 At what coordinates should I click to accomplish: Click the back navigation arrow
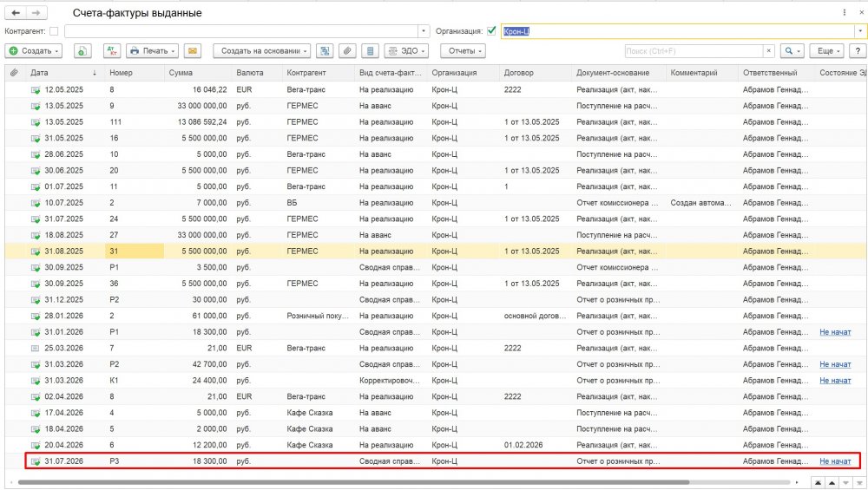[x=16, y=13]
